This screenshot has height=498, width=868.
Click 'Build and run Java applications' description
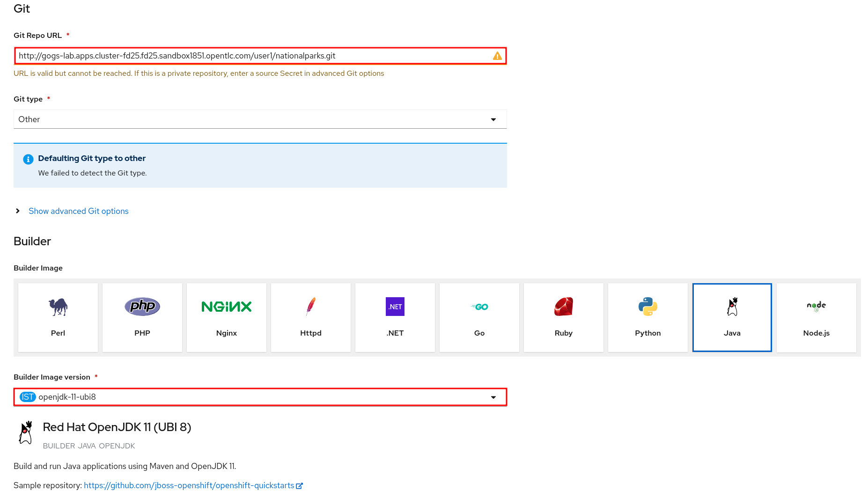click(125, 466)
